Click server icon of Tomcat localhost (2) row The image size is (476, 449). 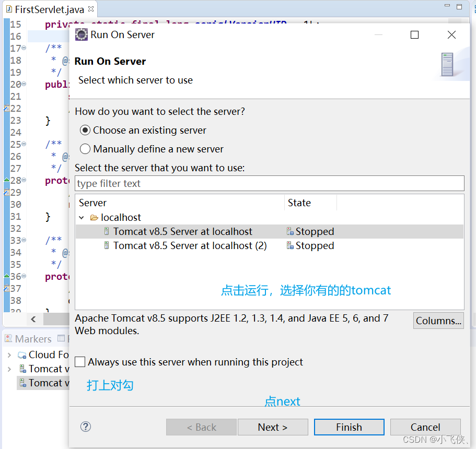tap(107, 245)
